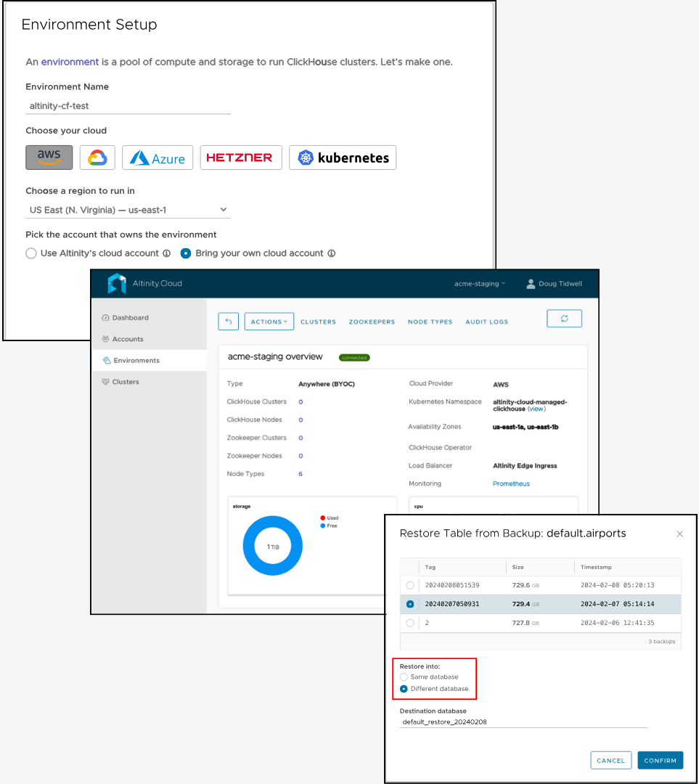Viewport: 699px width, 784px height.
Task: Follow the environment link in setup description
Action: coord(70,62)
